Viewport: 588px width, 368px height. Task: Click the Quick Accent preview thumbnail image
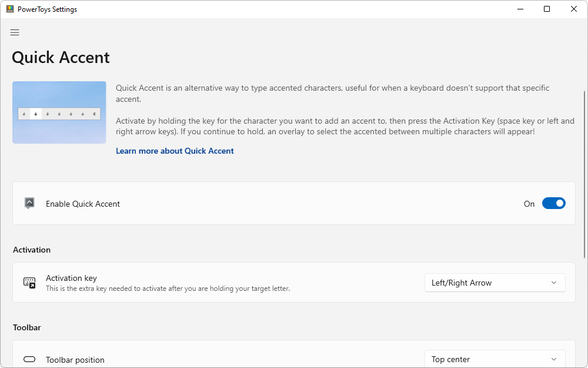point(59,112)
